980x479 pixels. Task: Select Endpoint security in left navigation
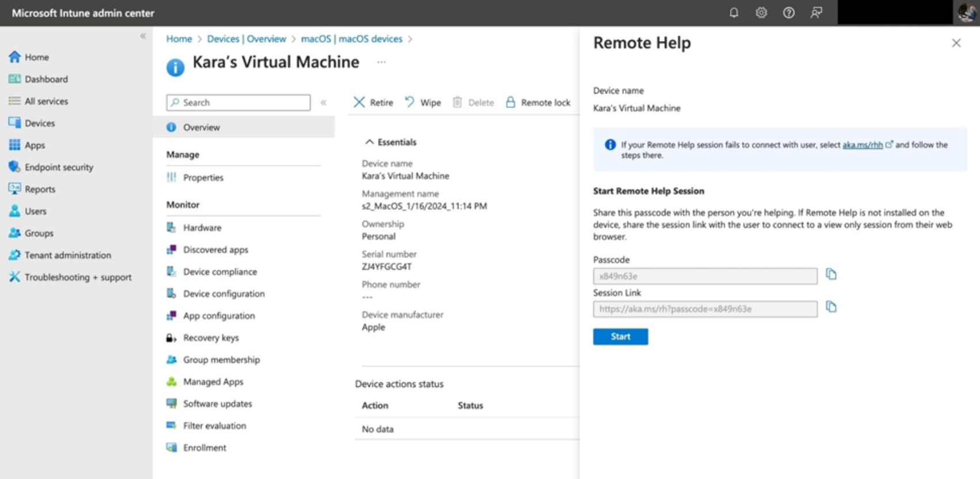tap(58, 167)
